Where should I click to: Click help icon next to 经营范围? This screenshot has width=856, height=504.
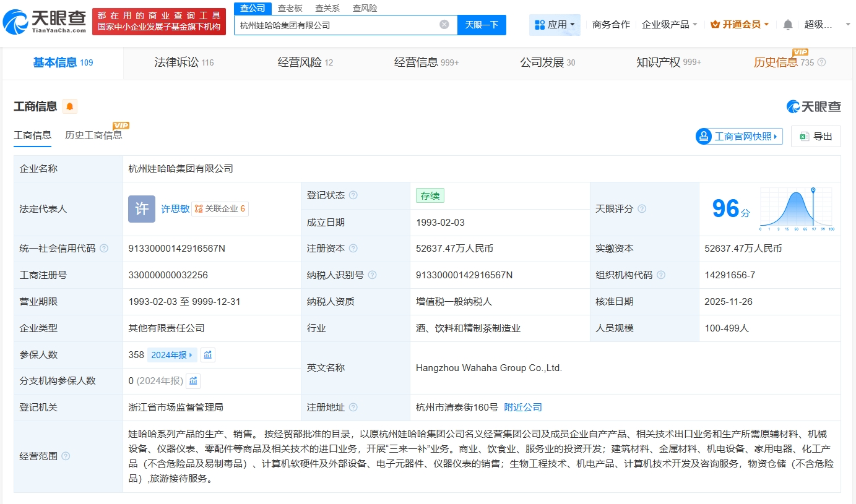pyautogui.click(x=66, y=456)
